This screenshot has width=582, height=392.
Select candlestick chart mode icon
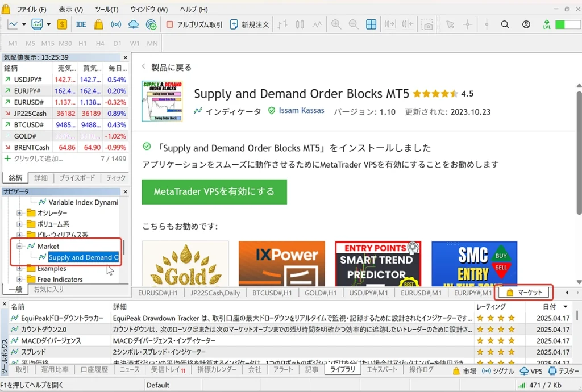click(300, 24)
